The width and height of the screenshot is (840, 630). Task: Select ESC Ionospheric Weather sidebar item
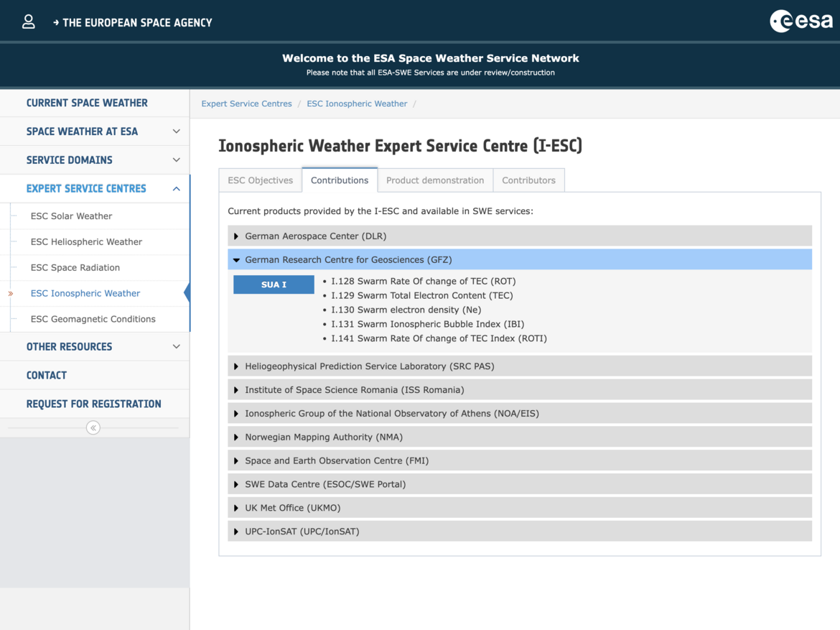85,293
